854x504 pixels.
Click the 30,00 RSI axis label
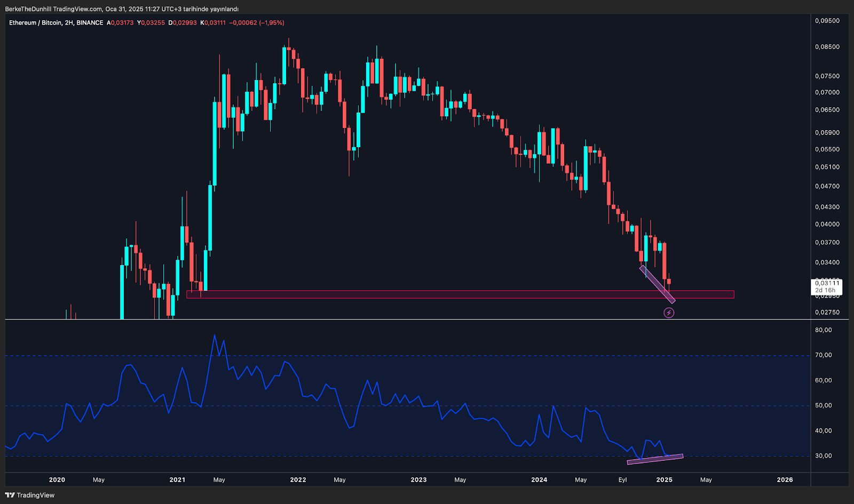[824, 456]
